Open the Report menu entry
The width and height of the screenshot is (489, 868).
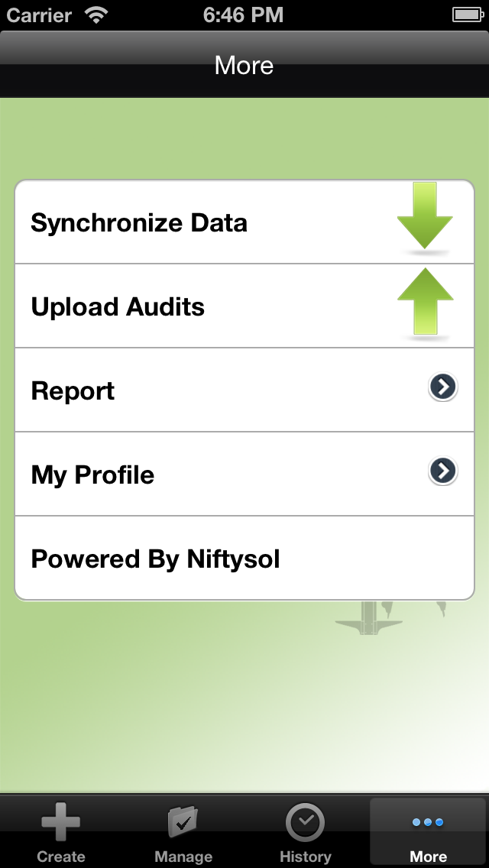73,391
